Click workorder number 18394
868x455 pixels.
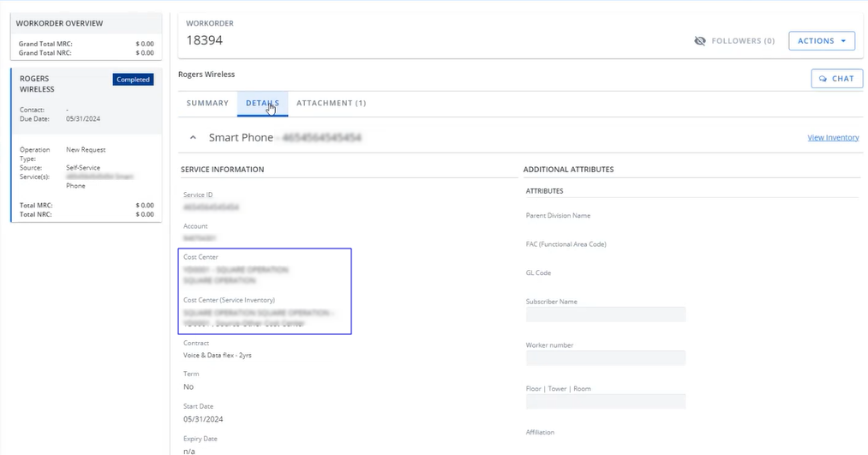204,40
